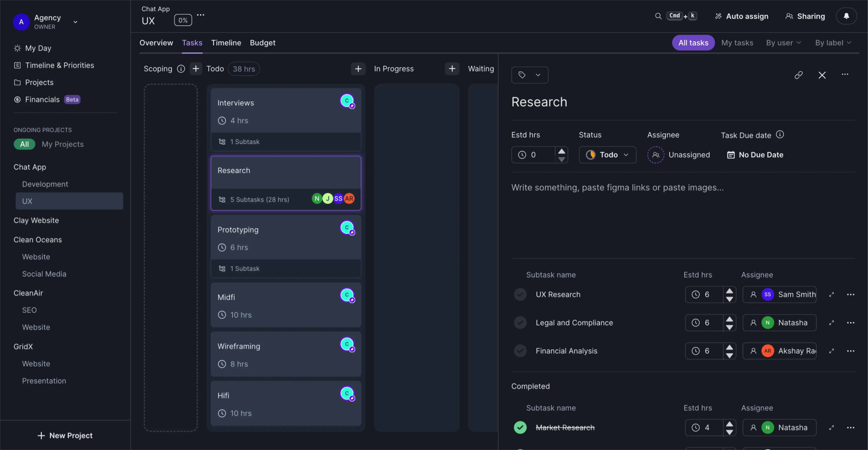The image size is (868, 450).
Task: Uncheck the completed Market Research subtask
Action: click(520, 427)
